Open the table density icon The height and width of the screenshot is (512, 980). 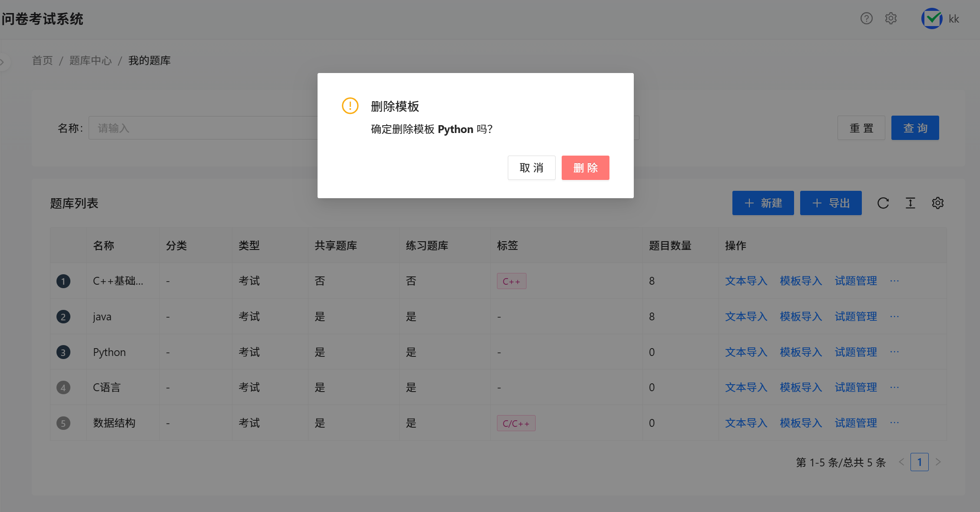click(x=910, y=203)
